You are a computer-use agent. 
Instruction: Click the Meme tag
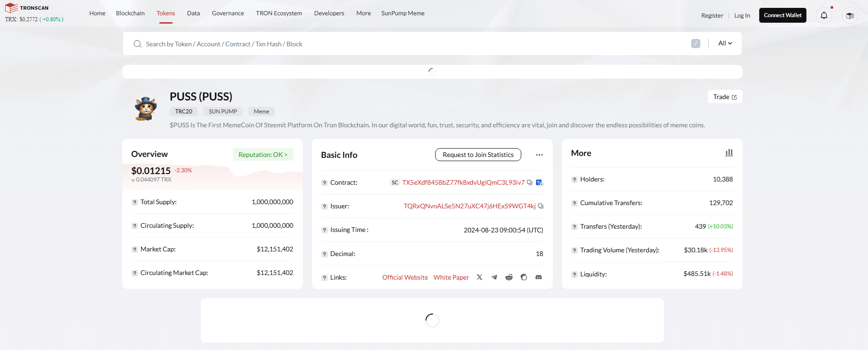262,112
